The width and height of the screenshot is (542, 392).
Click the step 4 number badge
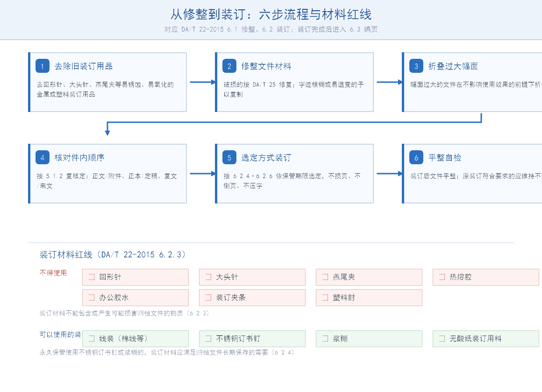pos(43,157)
